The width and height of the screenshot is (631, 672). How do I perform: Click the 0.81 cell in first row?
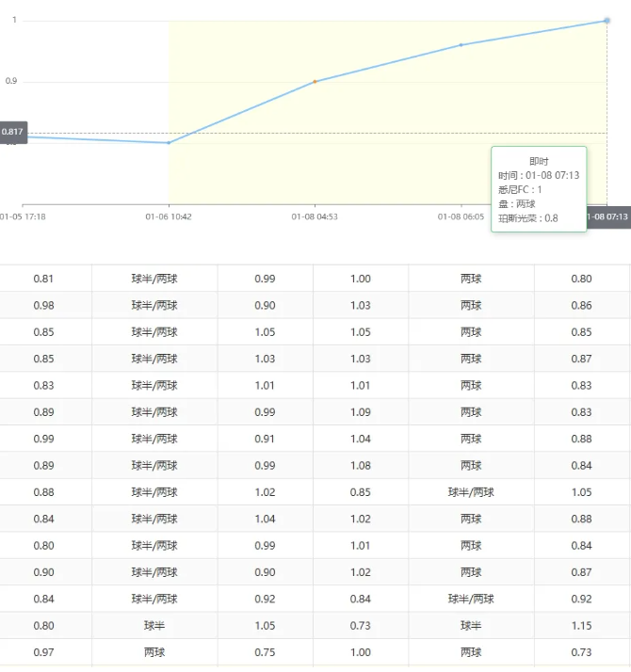43,279
